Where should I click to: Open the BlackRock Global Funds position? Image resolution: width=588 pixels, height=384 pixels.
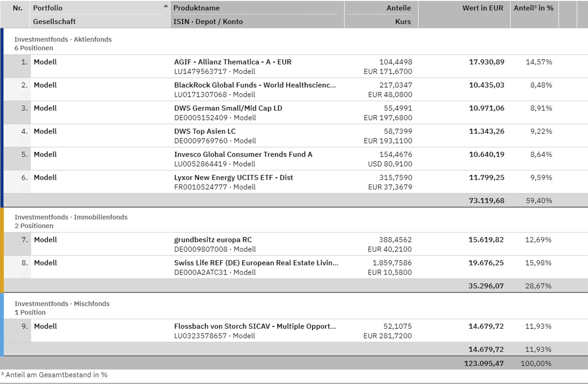[x=255, y=85]
